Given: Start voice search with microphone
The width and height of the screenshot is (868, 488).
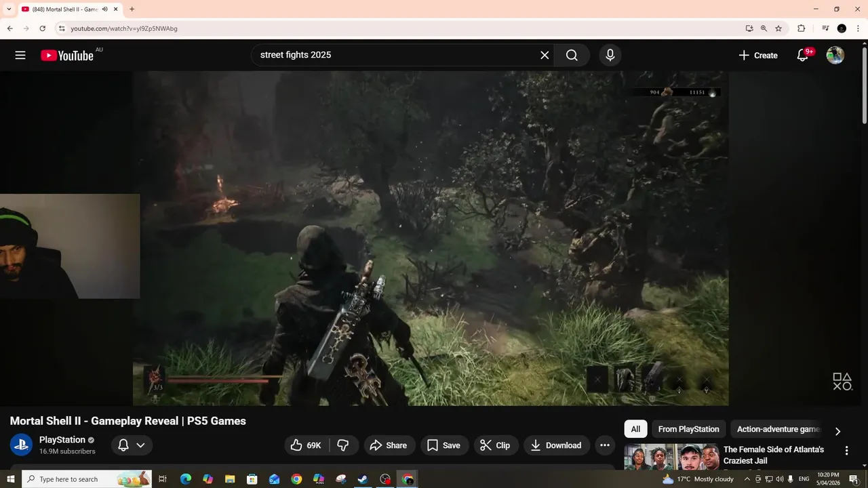Looking at the screenshot, I should point(610,56).
